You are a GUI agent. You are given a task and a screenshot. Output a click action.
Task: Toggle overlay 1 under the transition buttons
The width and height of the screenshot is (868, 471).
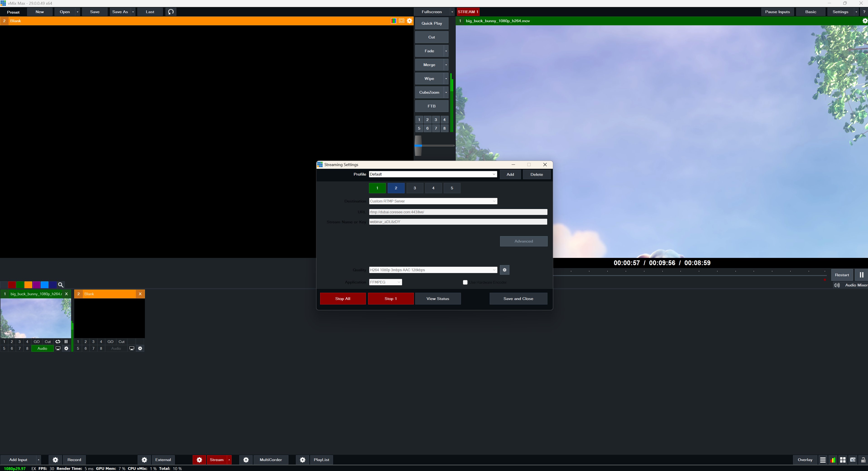[x=419, y=119]
